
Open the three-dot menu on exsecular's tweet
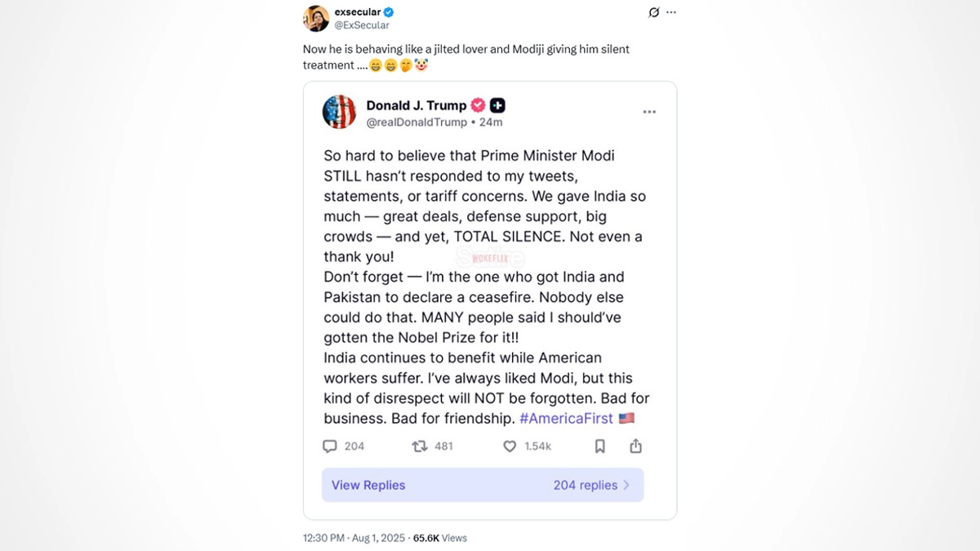click(x=671, y=12)
